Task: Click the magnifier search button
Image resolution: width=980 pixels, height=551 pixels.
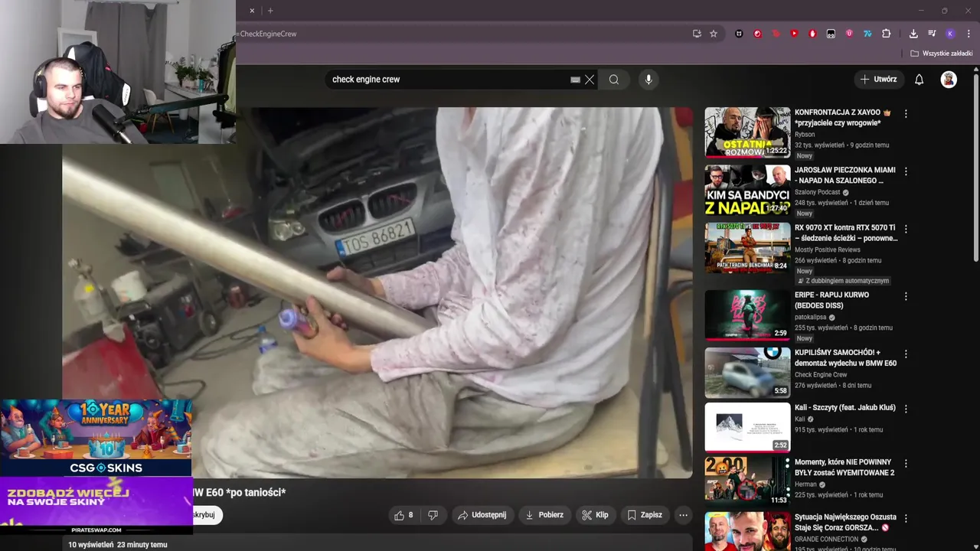Action: tap(614, 80)
